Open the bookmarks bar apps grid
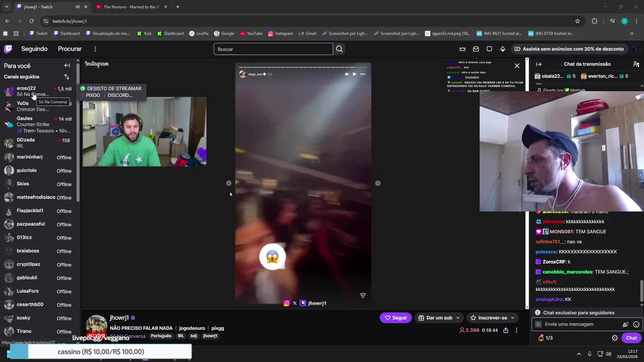 16,34
